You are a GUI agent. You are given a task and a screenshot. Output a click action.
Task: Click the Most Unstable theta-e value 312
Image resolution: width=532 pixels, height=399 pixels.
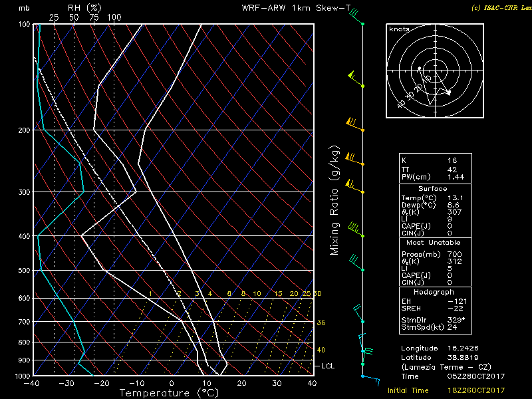[x=455, y=261]
